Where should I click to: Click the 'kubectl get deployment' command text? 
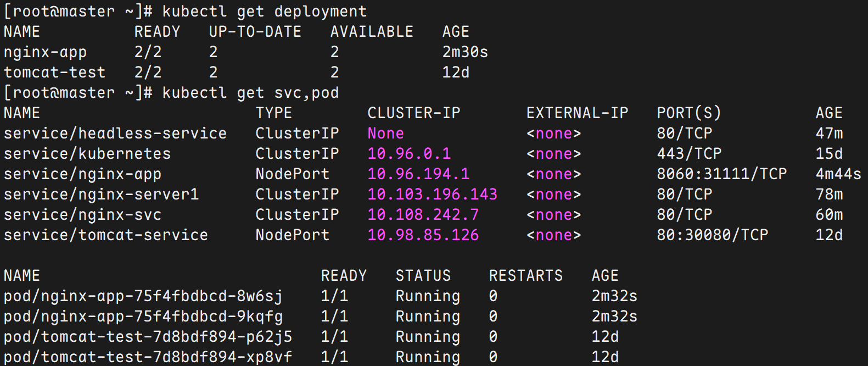(265, 12)
